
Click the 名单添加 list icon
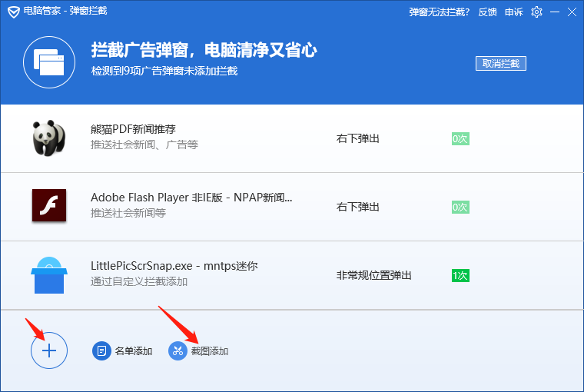click(x=101, y=351)
